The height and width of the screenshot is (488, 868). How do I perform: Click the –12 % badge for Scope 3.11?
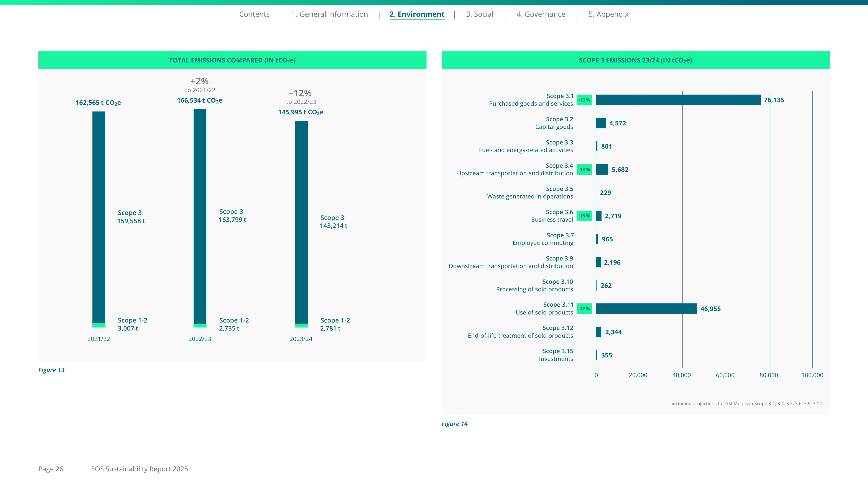point(584,309)
